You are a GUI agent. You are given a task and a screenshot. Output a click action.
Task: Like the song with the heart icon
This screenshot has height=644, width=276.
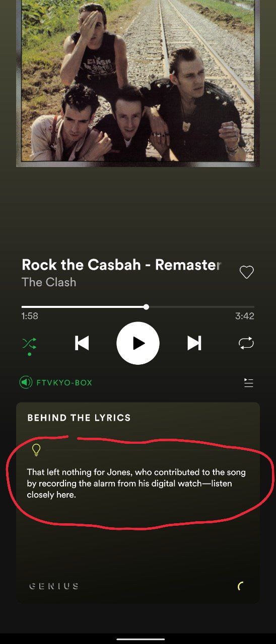tap(246, 273)
